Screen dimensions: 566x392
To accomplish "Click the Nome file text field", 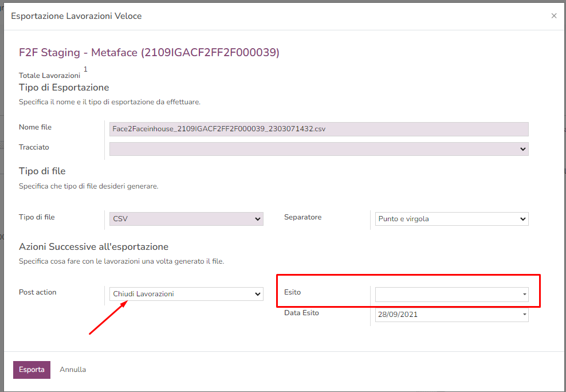I will pos(319,129).
